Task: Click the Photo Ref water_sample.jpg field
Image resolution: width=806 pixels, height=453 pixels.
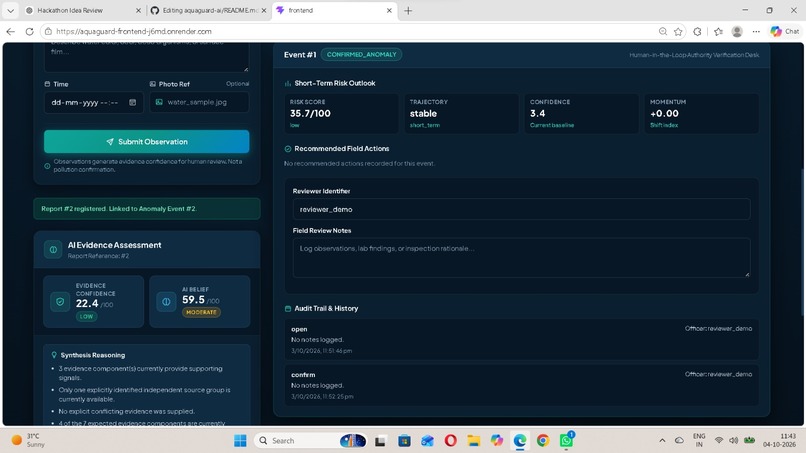Action: 199,102
